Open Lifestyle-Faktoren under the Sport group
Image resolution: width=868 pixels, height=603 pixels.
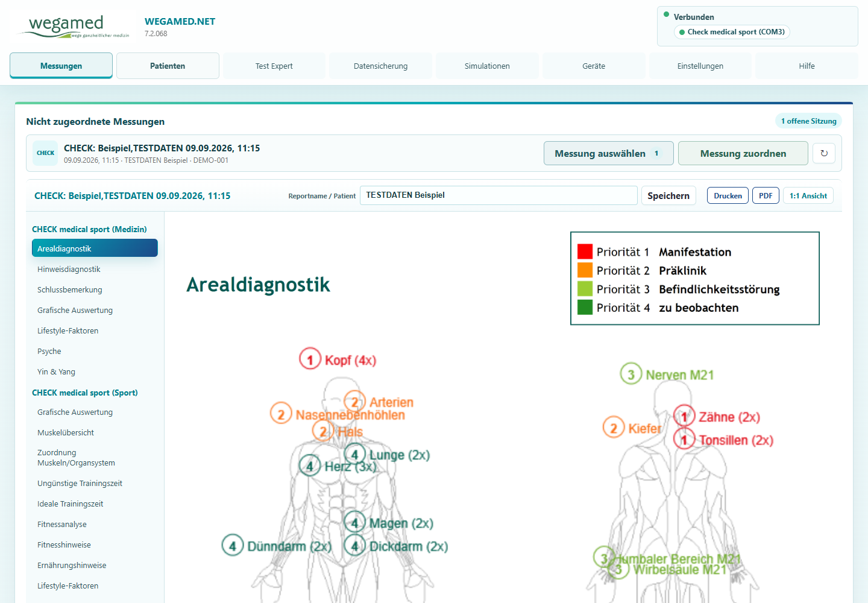95,586
